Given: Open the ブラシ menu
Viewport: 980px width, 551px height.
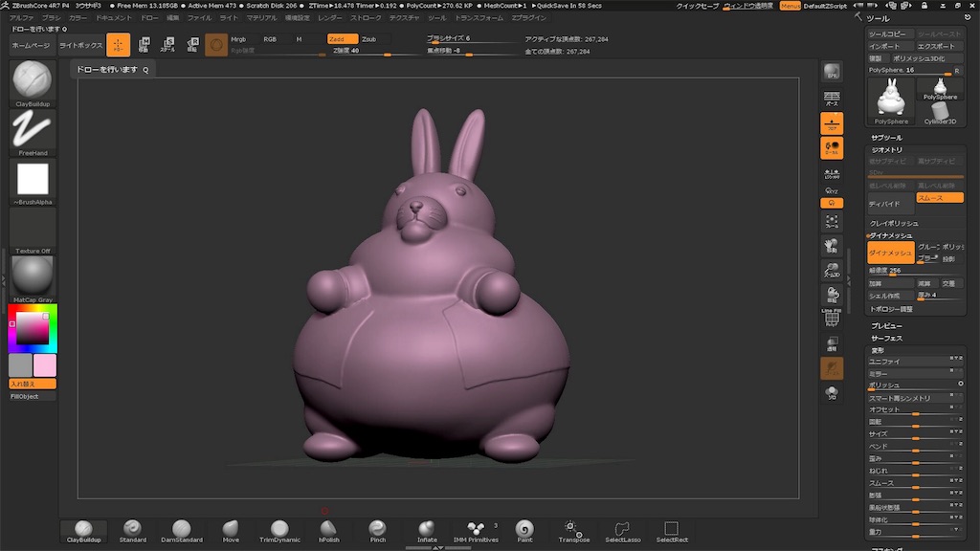Looking at the screenshot, I should [52, 18].
